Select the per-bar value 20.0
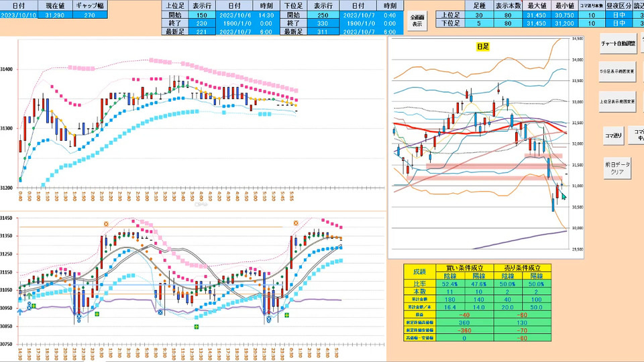This screenshot has height=362, width=644. (508, 307)
